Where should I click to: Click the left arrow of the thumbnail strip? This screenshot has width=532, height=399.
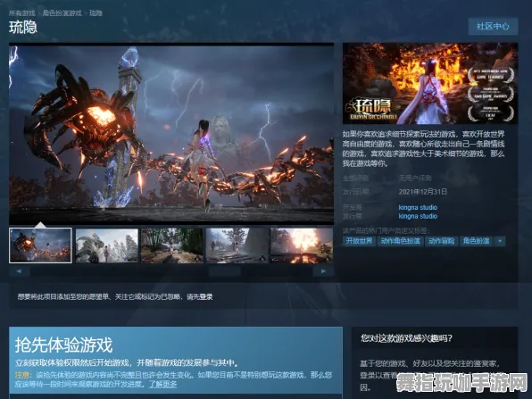19,271
